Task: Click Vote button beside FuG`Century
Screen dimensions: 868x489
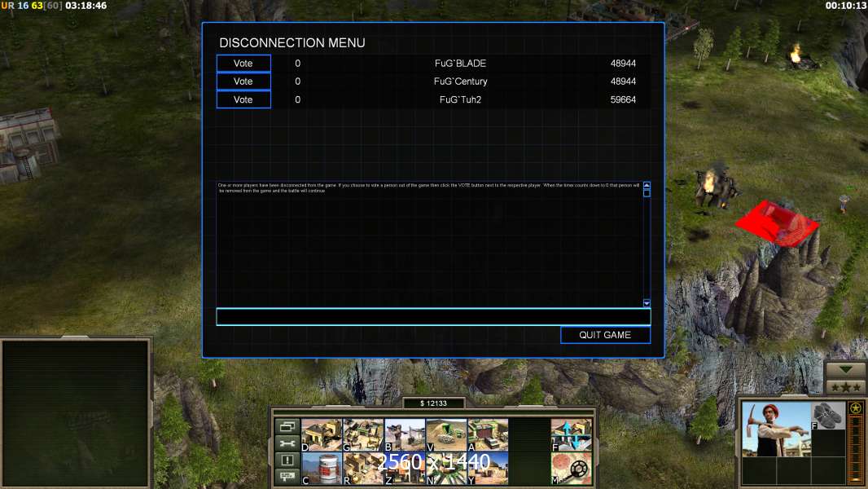Action: pos(243,81)
